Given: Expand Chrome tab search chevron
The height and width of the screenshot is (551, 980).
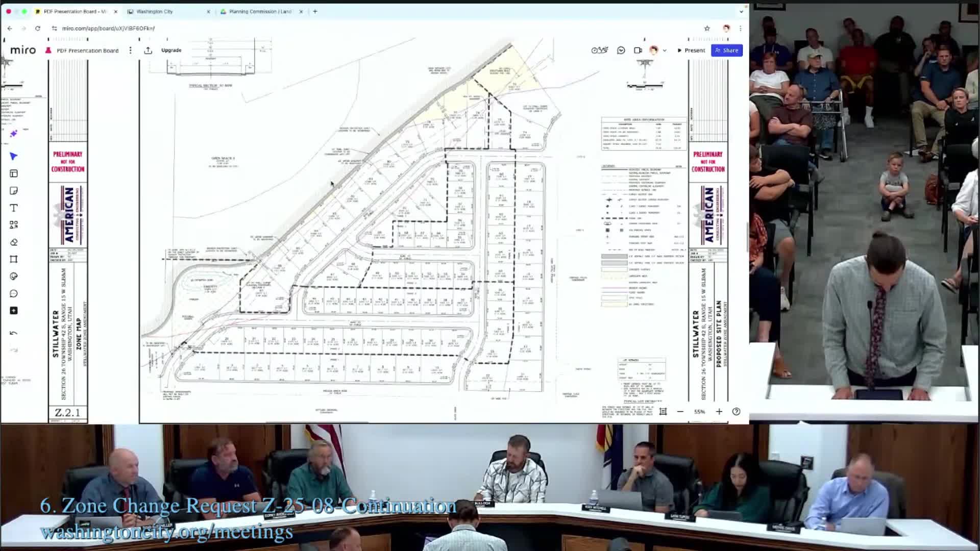Looking at the screenshot, I should pos(741,11).
